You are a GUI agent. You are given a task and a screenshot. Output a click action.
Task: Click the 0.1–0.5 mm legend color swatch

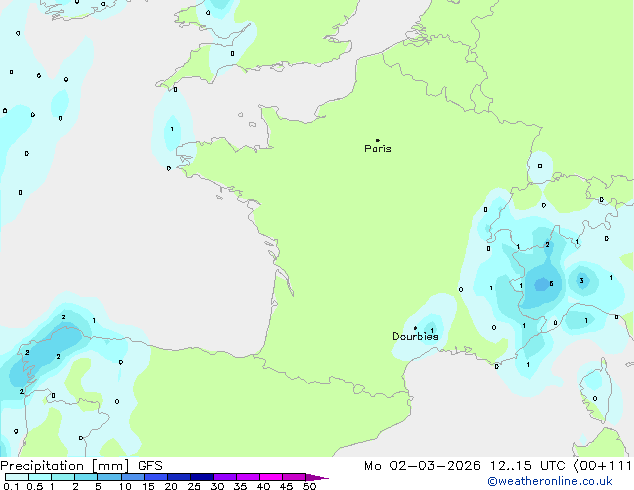click(x=17, y=477)
